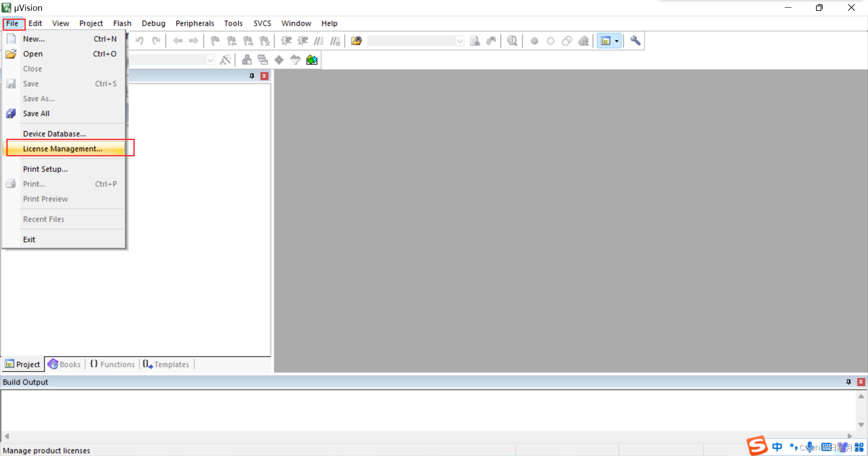Screen dimensions: 868x456
Task: Open the Window menu
Action: [297, 24]
